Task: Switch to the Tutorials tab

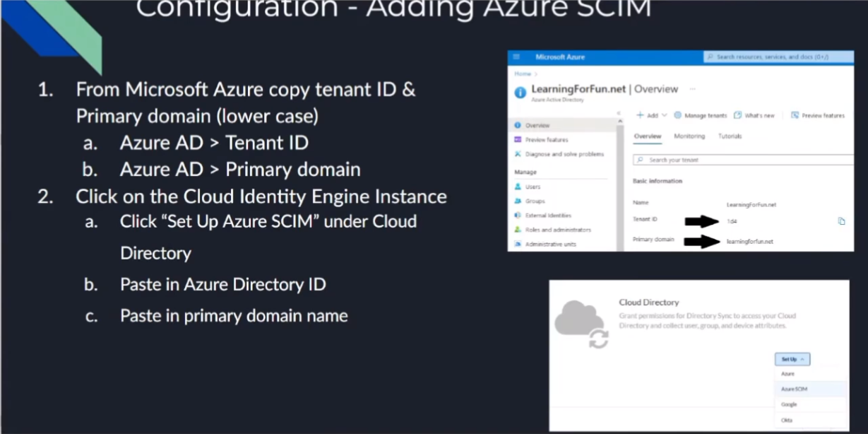Action: pos(730,136)
